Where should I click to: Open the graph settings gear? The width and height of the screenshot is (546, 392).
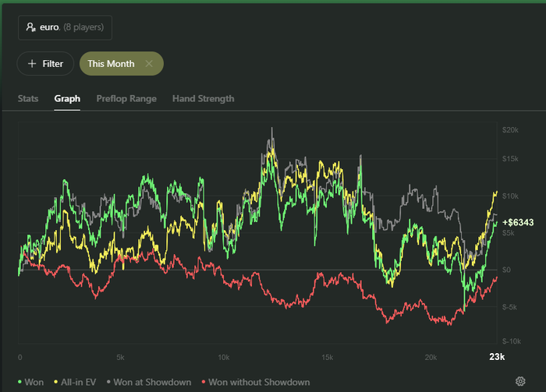click(x=521, y=382)
